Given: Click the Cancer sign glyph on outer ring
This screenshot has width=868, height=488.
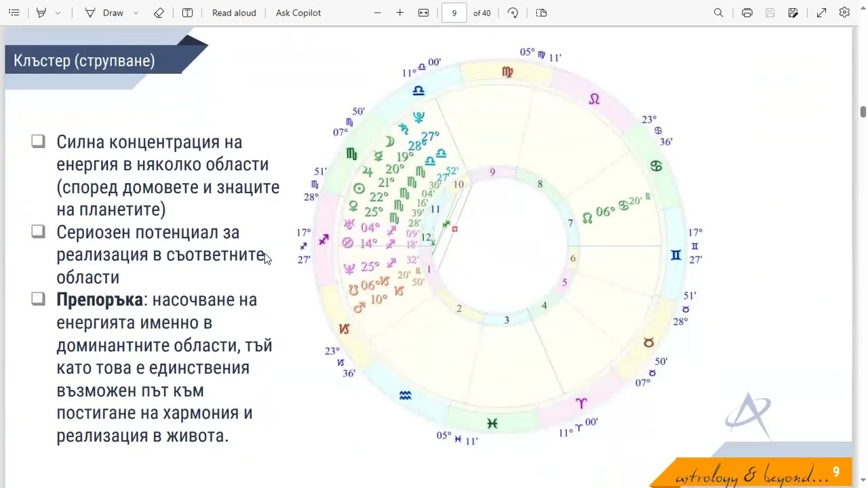Looking at the screenshot, I should point(656,166).
